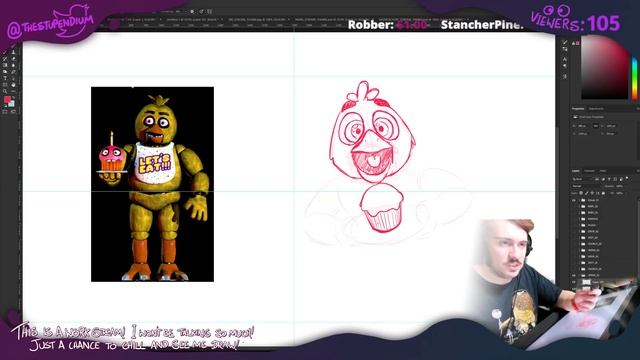Click the layer Opacity value
Screen dimensions: 640x360
pos(620,186)
